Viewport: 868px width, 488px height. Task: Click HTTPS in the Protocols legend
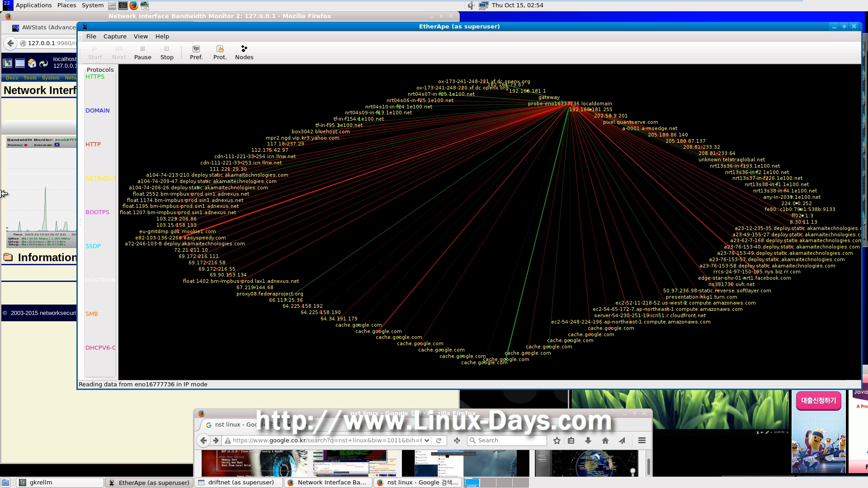(x=95, y=76)
